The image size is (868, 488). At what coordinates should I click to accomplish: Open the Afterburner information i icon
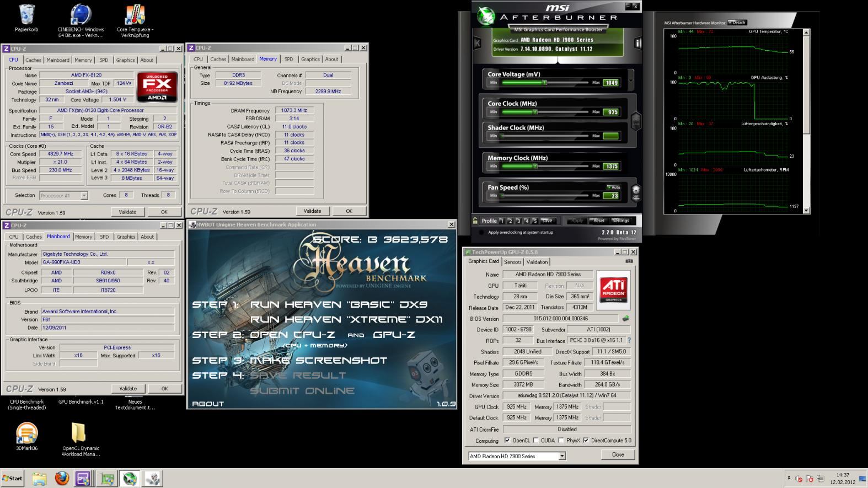click(x=638, y=44)
